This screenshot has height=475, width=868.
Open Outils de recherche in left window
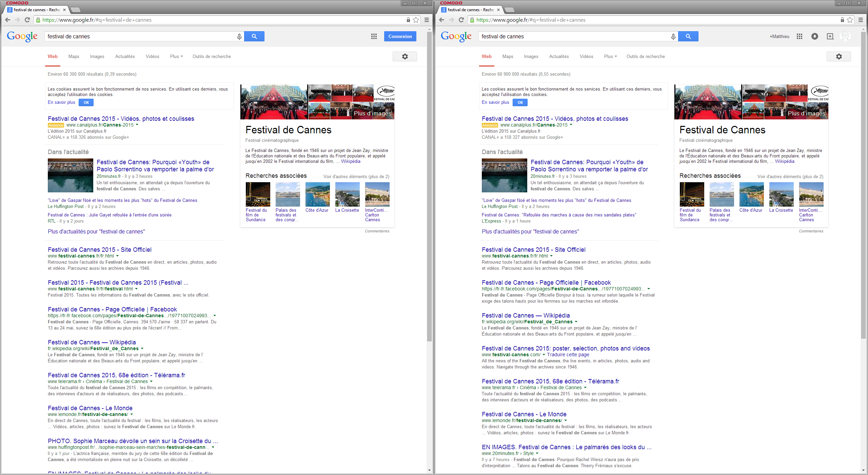pyautogui.click(x=212, y=57)
